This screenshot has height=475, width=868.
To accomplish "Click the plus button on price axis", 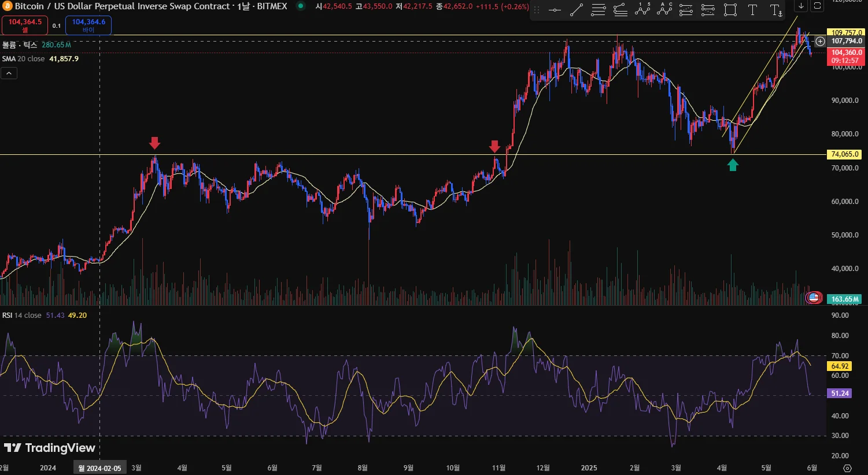I will coord(820,41).
